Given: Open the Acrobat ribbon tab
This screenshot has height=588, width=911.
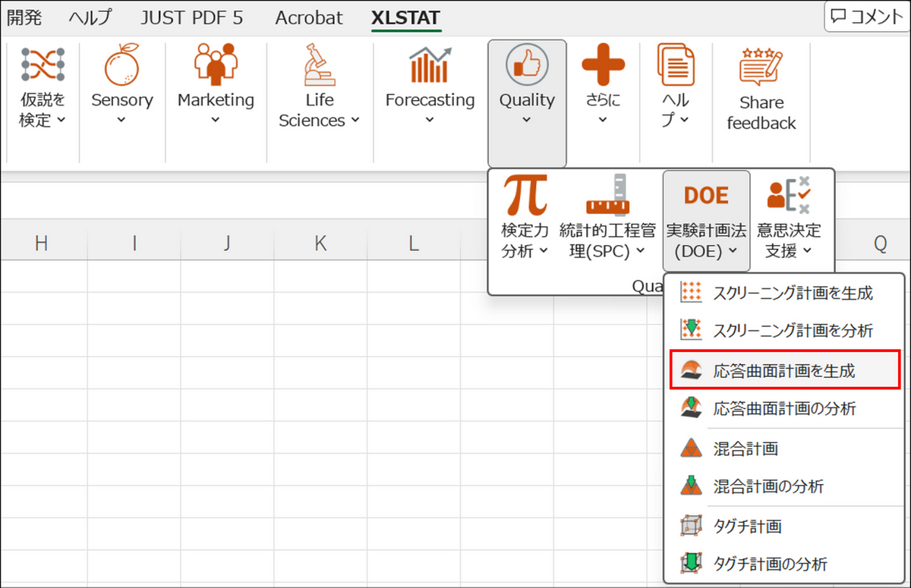Looking at the screenshot, I should click(x=309, y=17).
